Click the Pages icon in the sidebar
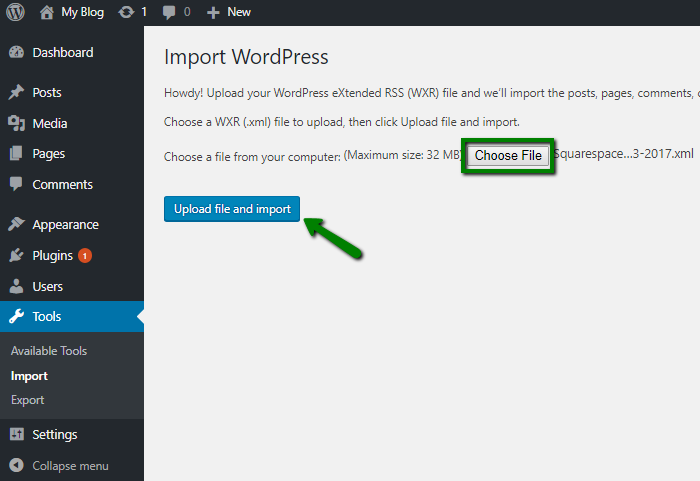Viewport: 700px width, 481px height. coord(16,154)
